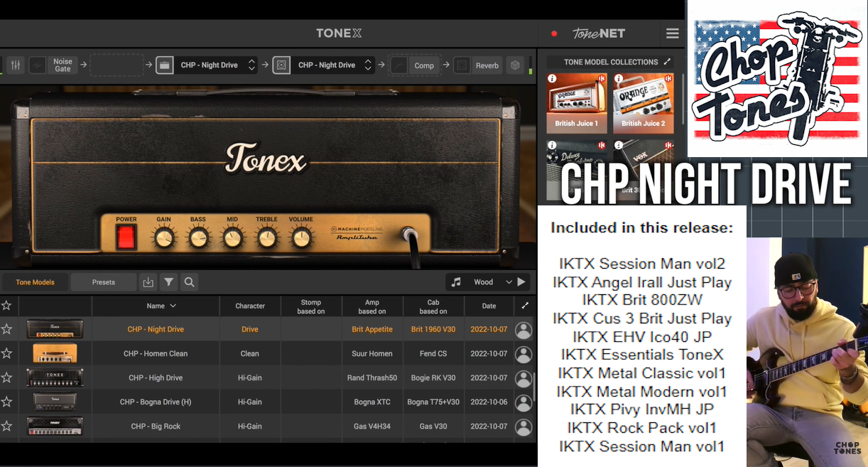Screen dimensions: 868x467
Task: Click the GAIN knob on the amp
Action: [x=164, y=237]
